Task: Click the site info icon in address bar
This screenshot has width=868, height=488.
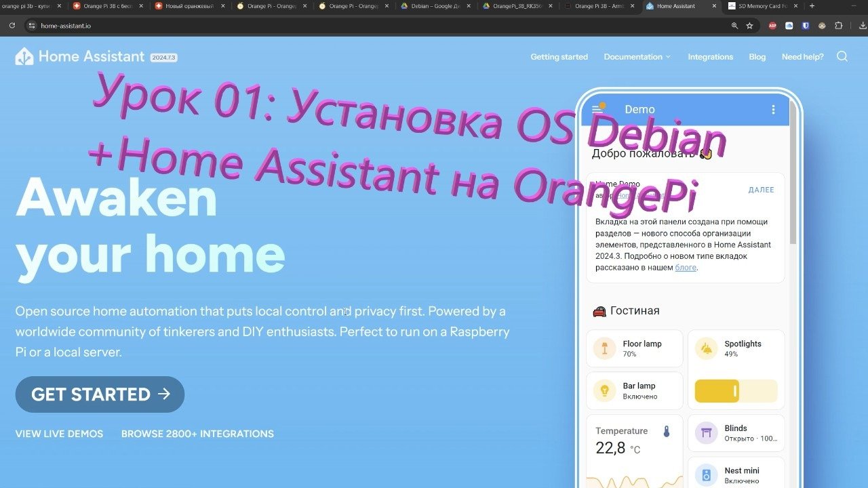Action: coord(31,26)
